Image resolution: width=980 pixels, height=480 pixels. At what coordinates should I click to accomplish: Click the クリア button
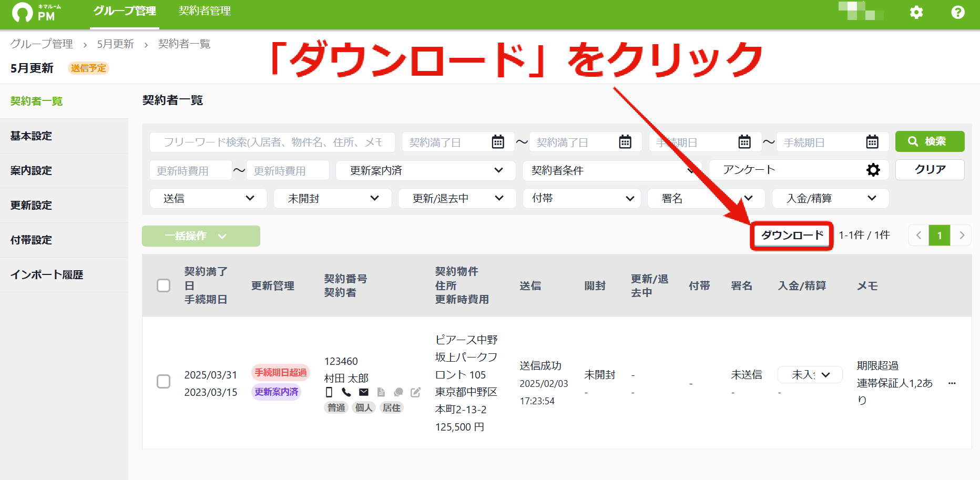tap(930, 170)
